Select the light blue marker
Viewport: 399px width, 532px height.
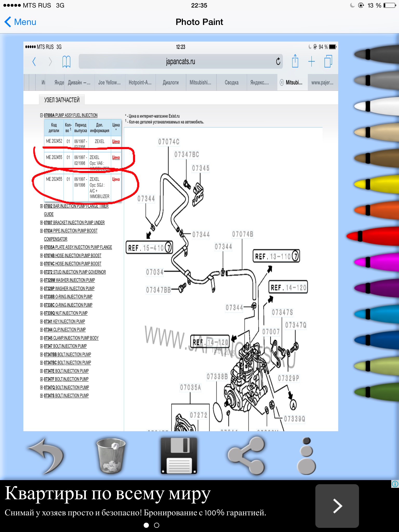click(377, 314)
